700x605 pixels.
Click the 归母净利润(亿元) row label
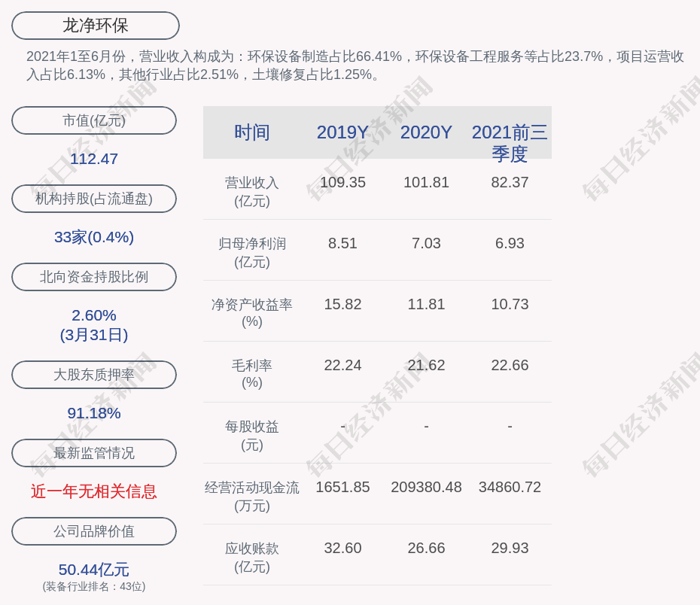click(x=252, y=253)
